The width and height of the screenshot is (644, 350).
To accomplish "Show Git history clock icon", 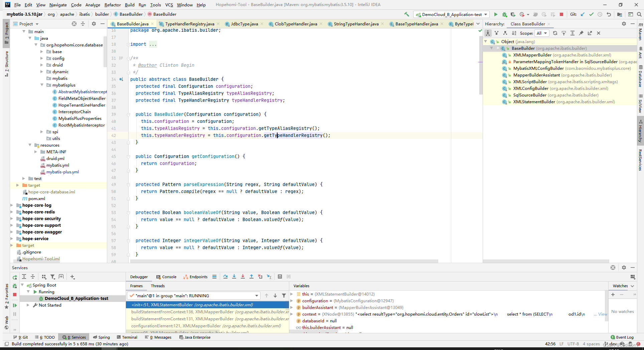I will click(600, 14).
